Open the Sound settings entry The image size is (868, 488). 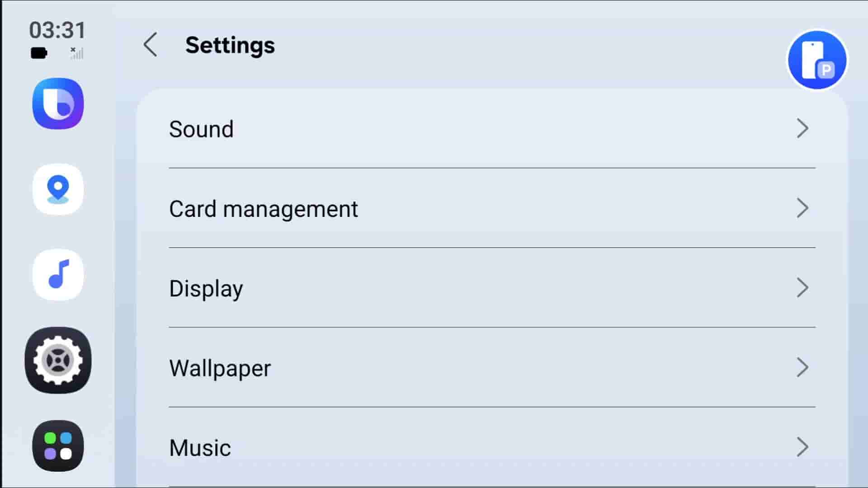201,129
